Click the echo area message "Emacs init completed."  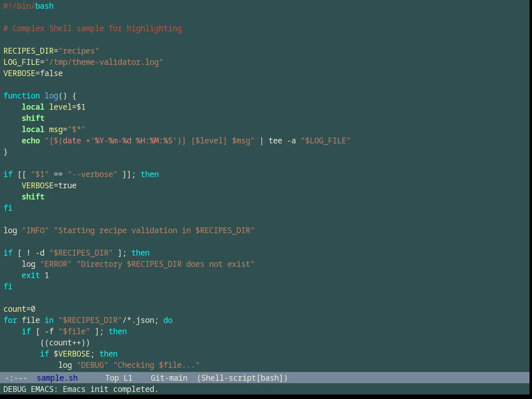point(111,389)
